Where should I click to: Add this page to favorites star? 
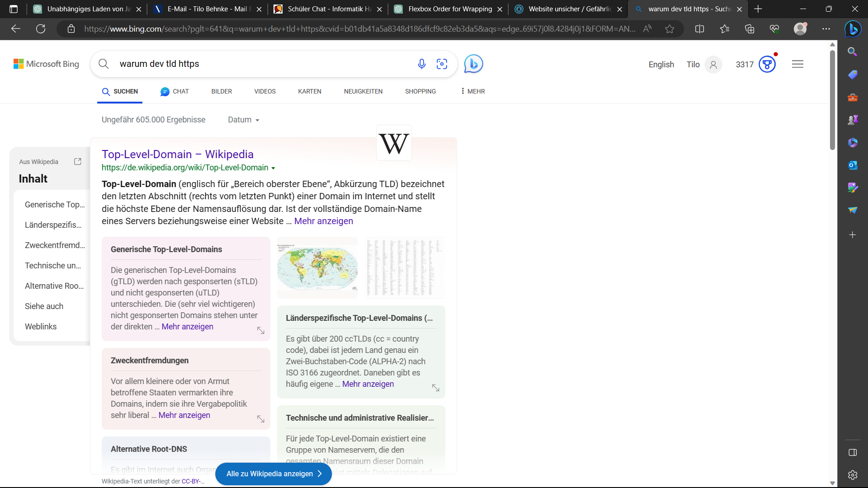(x=670, y=29)
